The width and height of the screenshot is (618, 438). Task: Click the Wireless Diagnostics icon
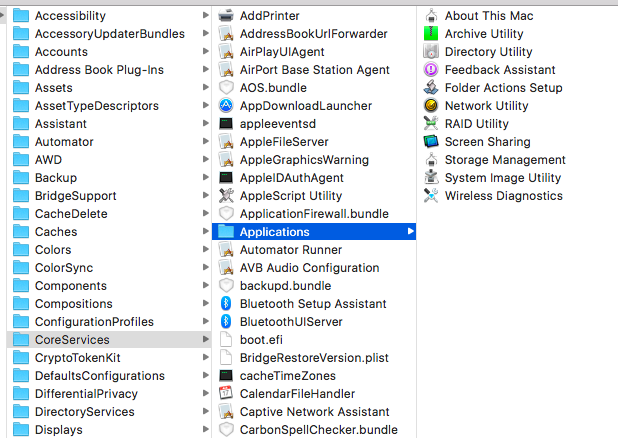click(x=431, y=196)
